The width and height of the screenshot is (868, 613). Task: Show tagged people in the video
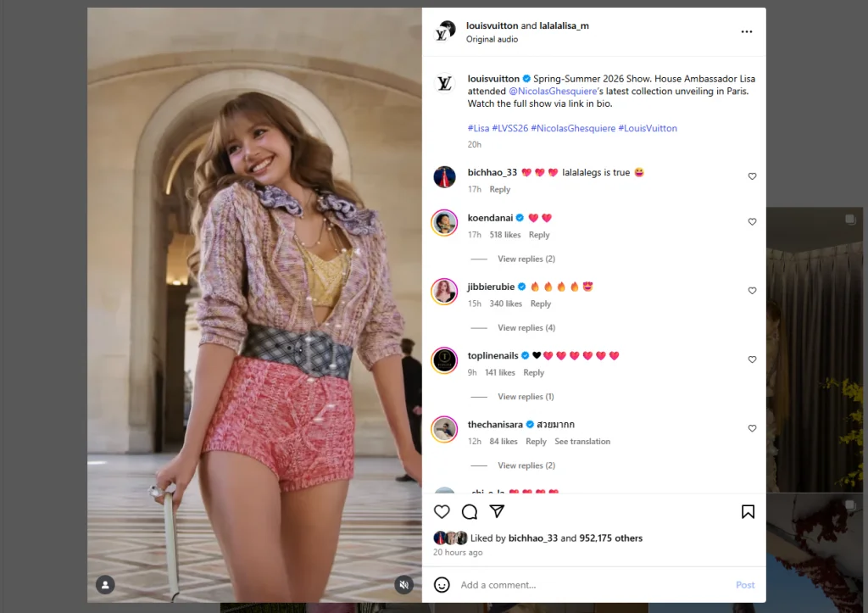pyautogui.click(x=105, y=584)
